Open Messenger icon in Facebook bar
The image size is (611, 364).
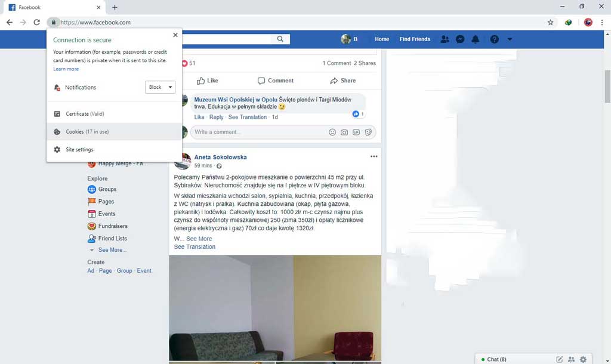click(460, 39)
